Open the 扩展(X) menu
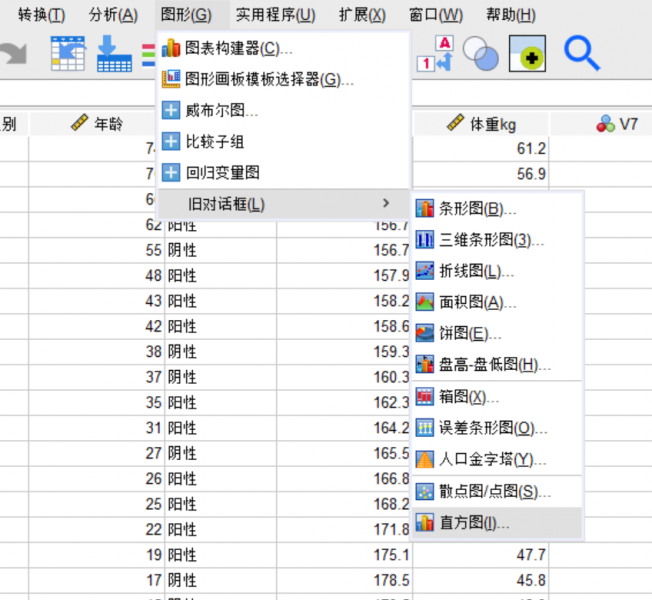 click(362, 15)
